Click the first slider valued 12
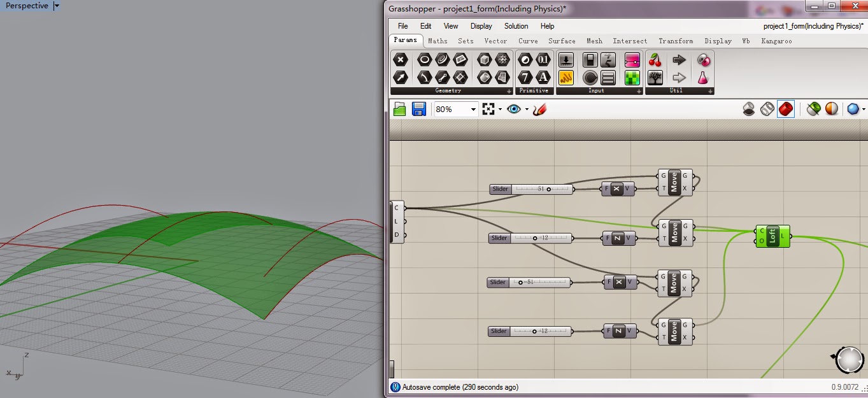Viewport: 868px width, 398px height. (530, 238)
